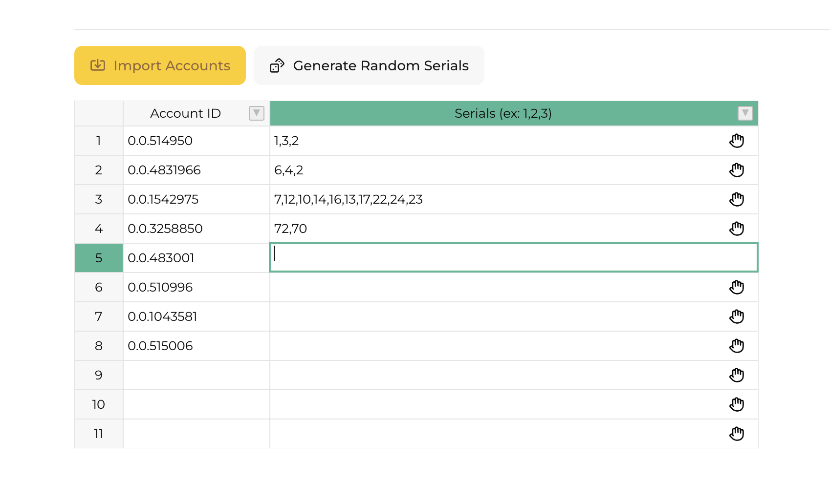830x504 pixels.
Task: Select the Account ID cell 0.0.514950
Action: pos(196,141)
